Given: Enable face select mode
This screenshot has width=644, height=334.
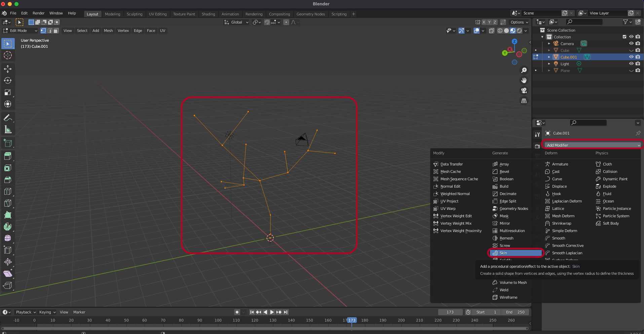Looking at the screenshot, I should point(56,31).
